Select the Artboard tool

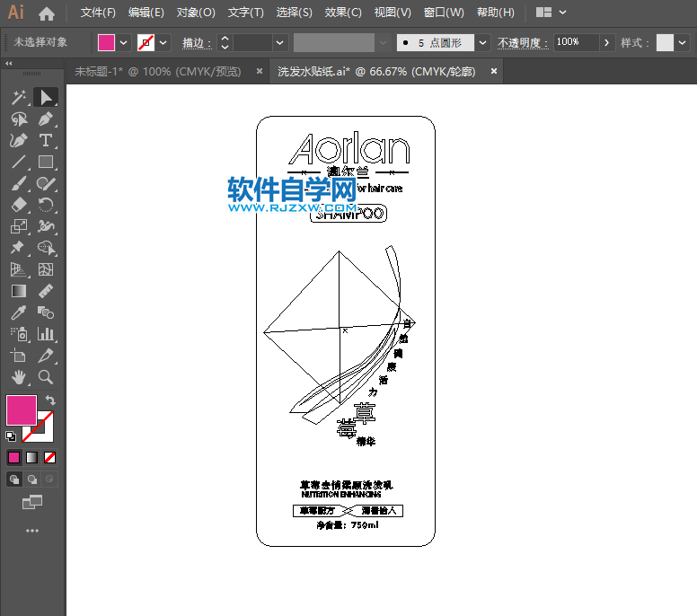tap(19, 356)
